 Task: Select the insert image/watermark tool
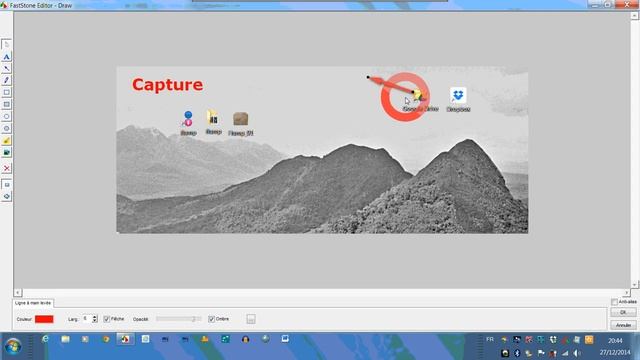tap(7, 153)
